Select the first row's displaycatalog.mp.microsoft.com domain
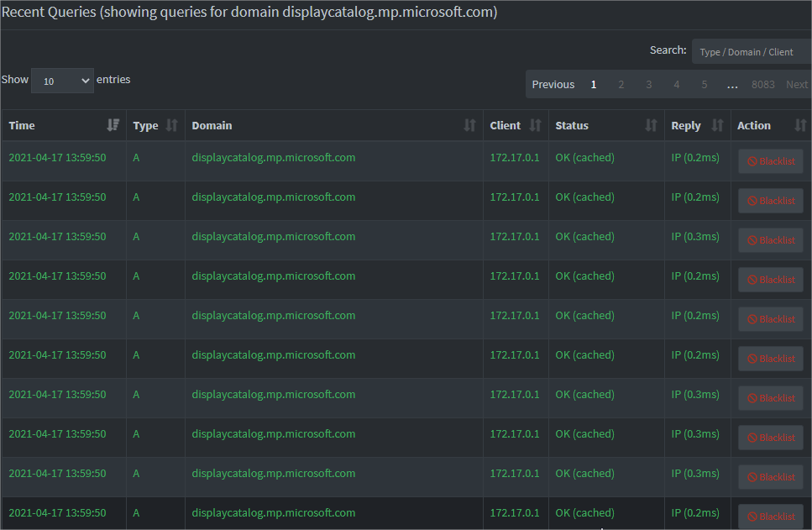Image resolution: width=812 pixels, height=530 pixels. (274, 158)
